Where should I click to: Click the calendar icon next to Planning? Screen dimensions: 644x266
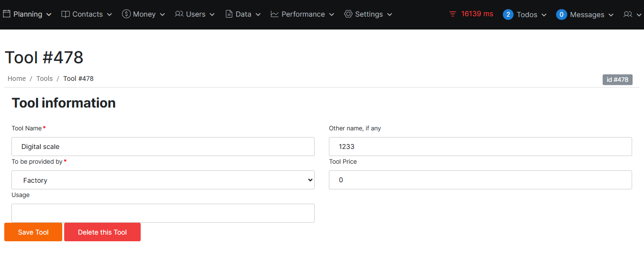pyautogui.click(x=7, y=14)
